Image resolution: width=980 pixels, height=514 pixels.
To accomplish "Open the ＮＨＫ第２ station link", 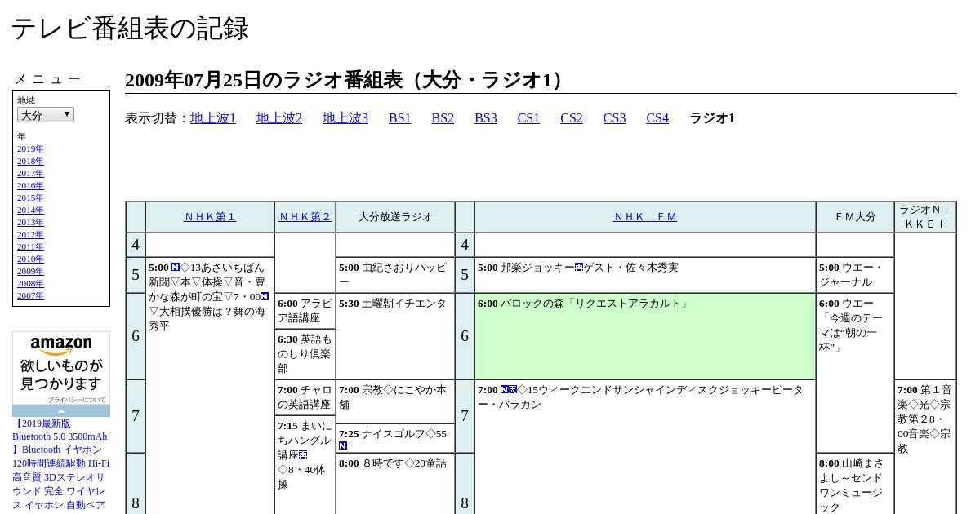I will tap(305, 217).
